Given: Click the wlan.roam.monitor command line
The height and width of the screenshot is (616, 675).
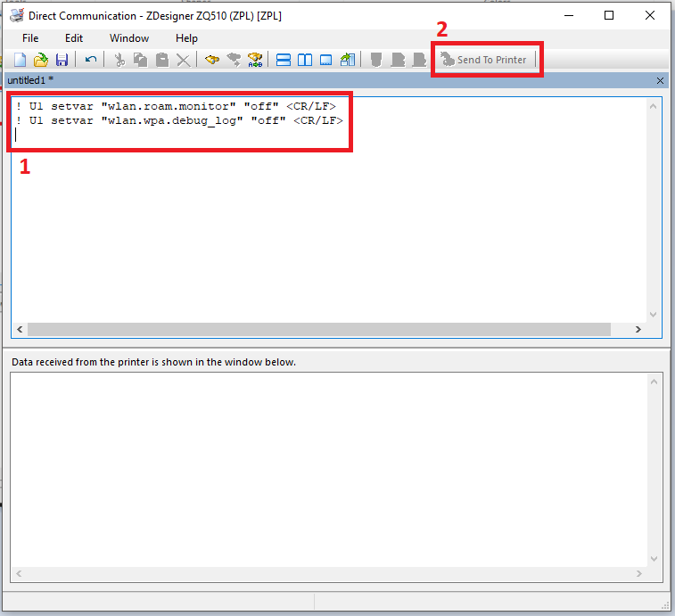Looking at the screenshot, I should click(176, 106).
